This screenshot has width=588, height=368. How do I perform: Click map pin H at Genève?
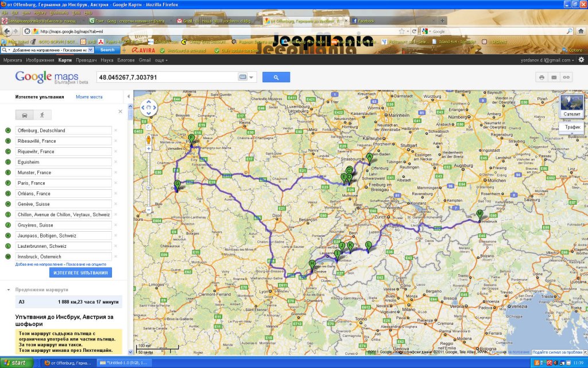pos(312,265)
